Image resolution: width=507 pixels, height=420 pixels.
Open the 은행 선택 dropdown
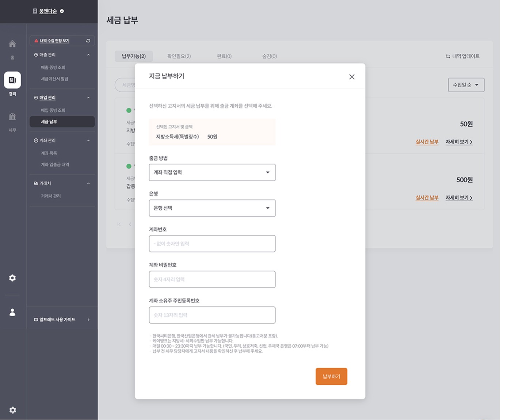coord(212,208)
